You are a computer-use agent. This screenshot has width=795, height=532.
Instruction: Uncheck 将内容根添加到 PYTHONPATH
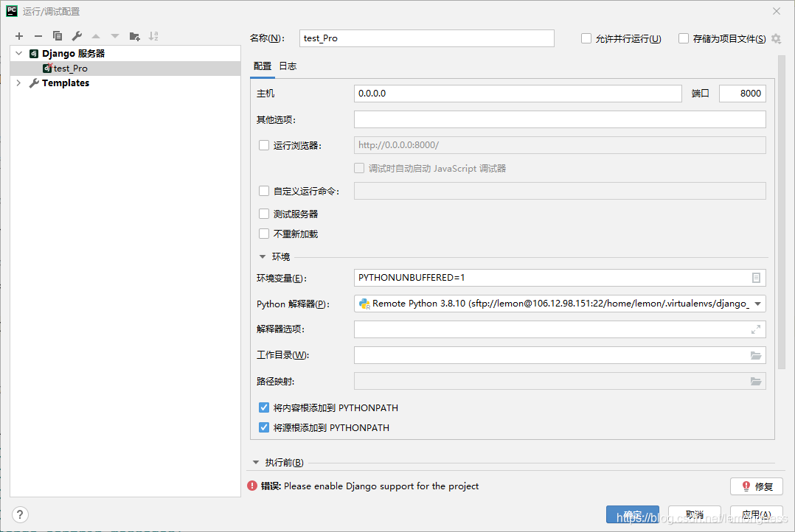[264, 407]
